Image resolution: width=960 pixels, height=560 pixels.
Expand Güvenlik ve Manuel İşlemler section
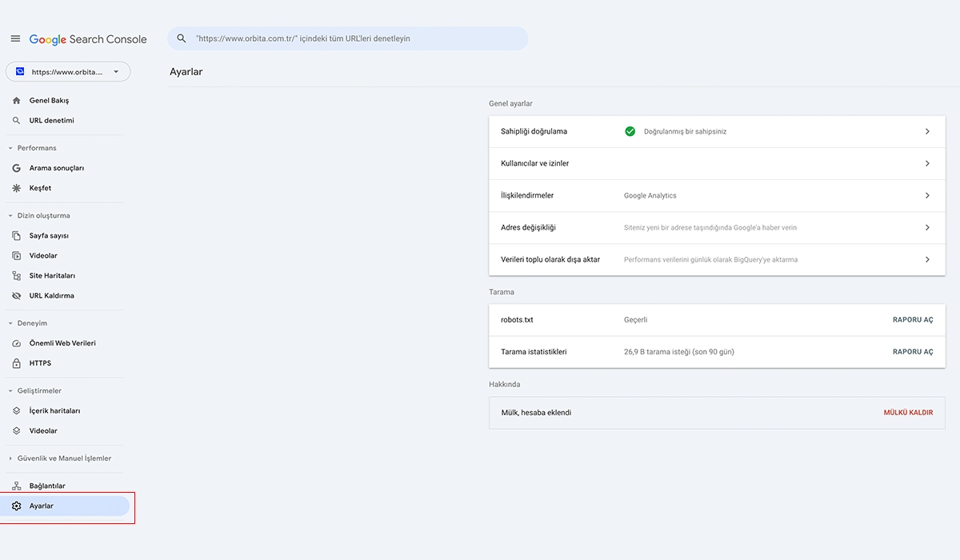10,458
